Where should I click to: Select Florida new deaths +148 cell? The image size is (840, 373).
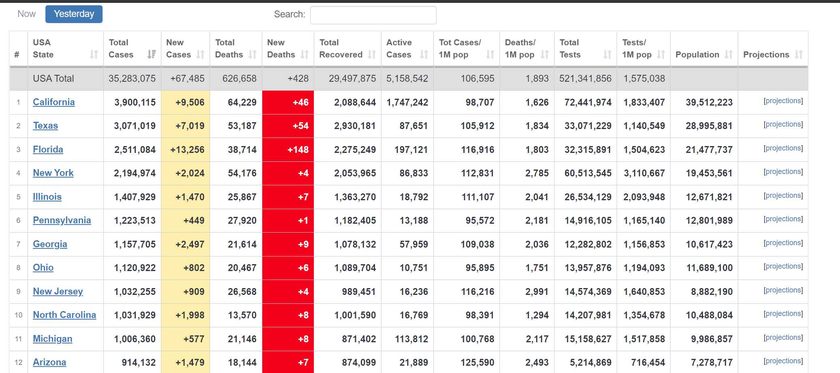[288, 150]
